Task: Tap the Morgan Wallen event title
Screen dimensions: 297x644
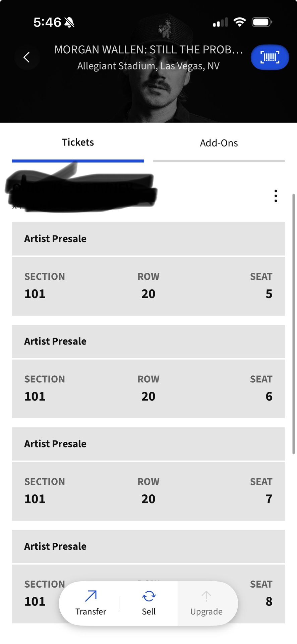Action: (x=148, y=50)
